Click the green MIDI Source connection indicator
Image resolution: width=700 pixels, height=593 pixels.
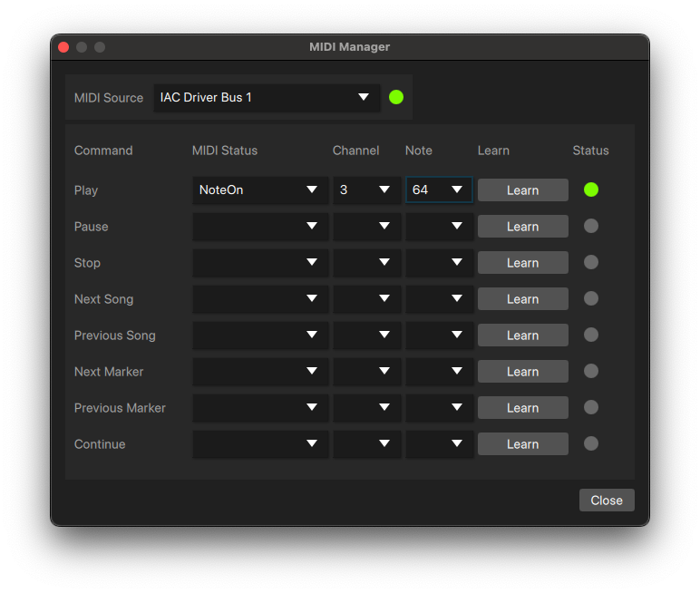[396, 97]
